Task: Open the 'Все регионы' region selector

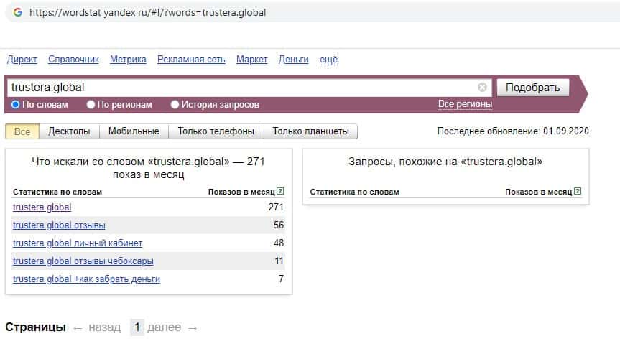Action: pyautogui.click(x=465, y=104)
